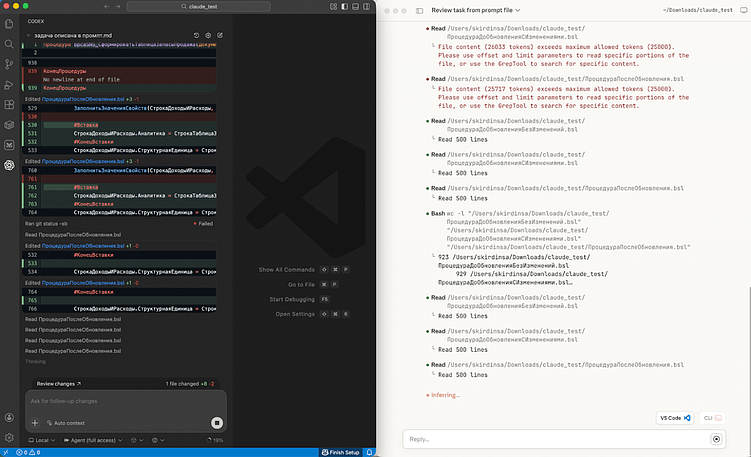Select the Codex icon in activity bar

(x=9, y=165)
